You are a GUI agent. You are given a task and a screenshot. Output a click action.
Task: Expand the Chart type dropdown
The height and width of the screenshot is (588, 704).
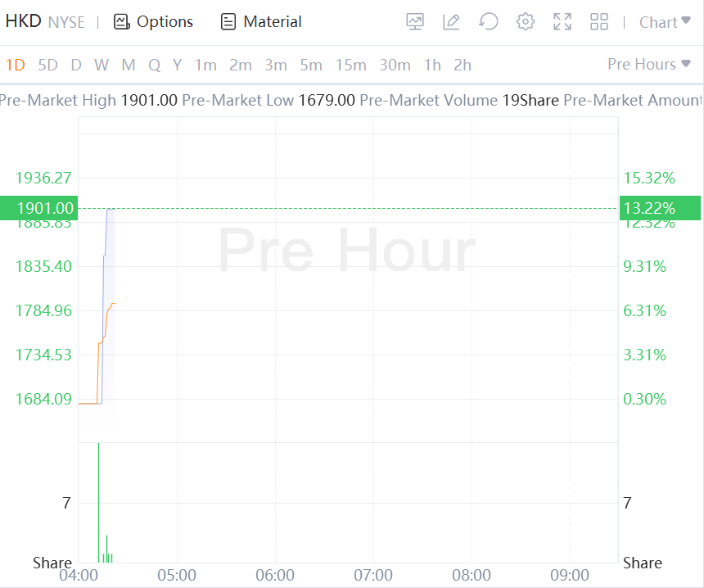pyautogui.click(x=664, y=22)
